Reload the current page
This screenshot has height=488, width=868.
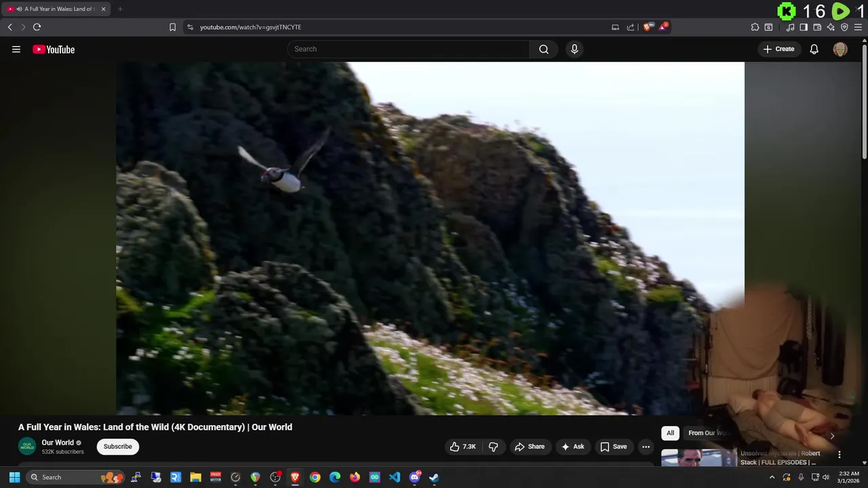pos(37,27)
